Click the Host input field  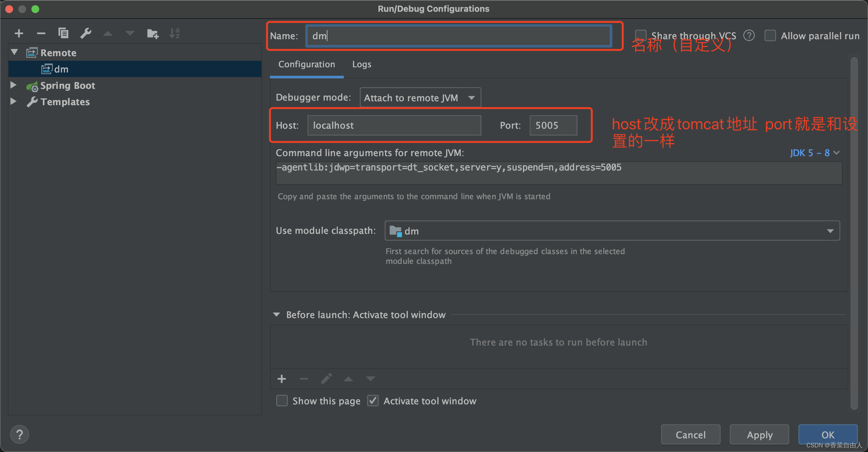[394, 125]
